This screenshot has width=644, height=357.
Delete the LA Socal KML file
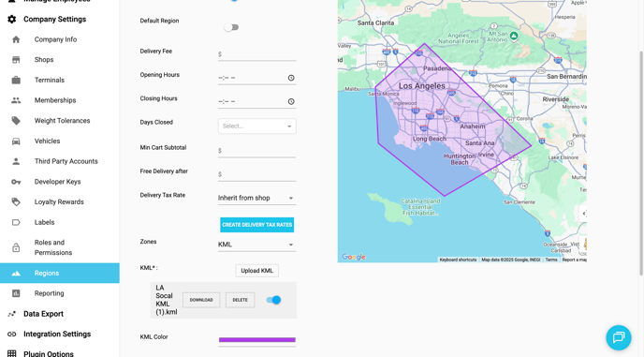[241, 300]
